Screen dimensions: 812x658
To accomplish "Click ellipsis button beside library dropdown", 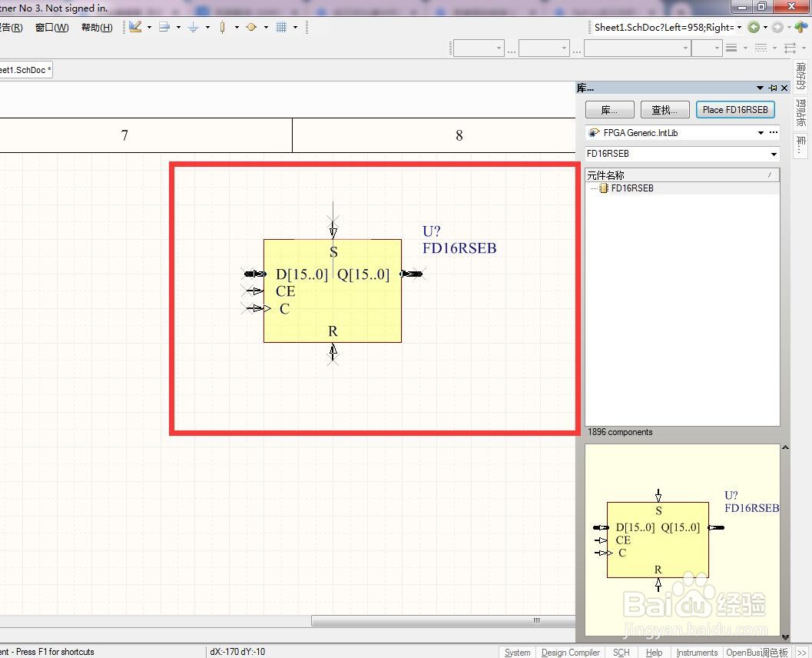I will tap(773, 133).
